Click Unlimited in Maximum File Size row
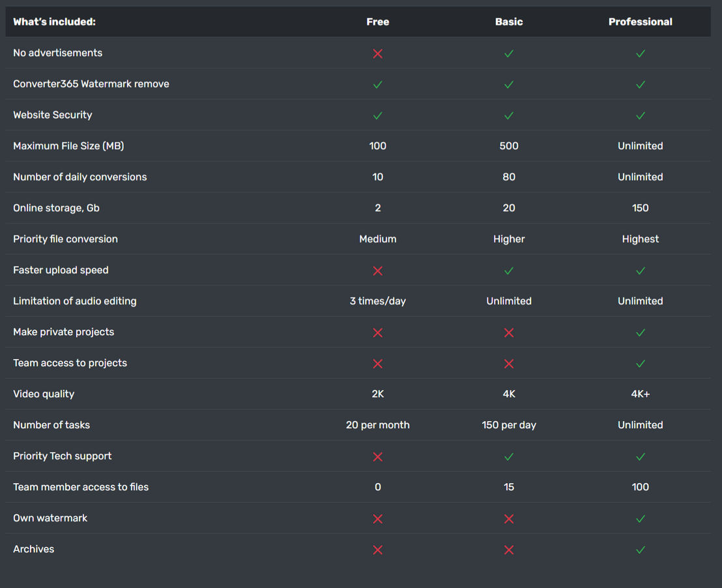722x588 pixels. pos(641,146)
